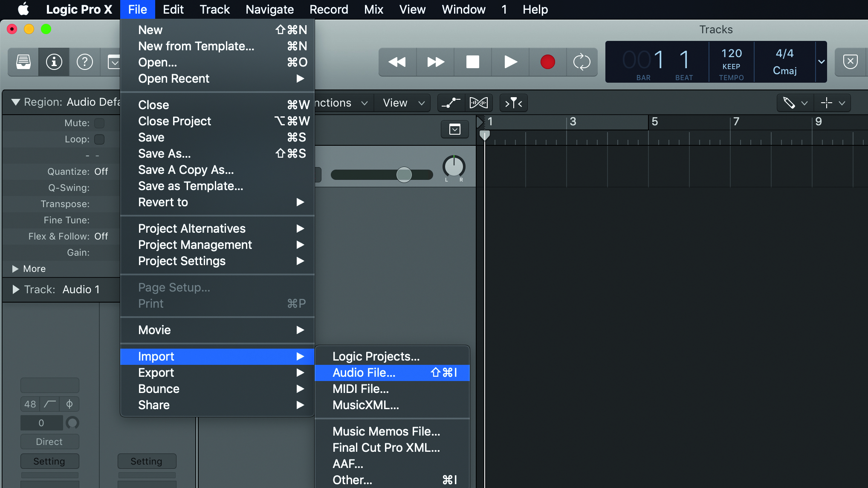Click the filter slope button next to 48
Viewport: 868px width, 488px height.
tap(50, 404)
